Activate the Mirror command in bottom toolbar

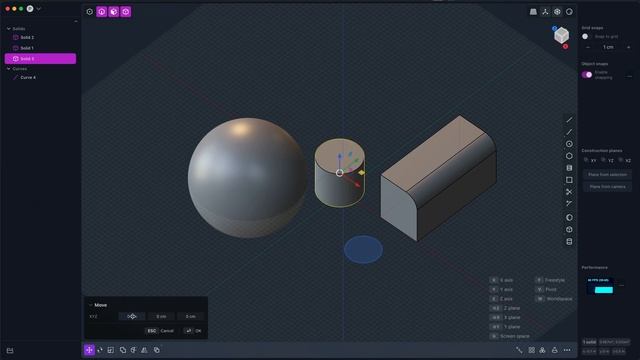144,350
